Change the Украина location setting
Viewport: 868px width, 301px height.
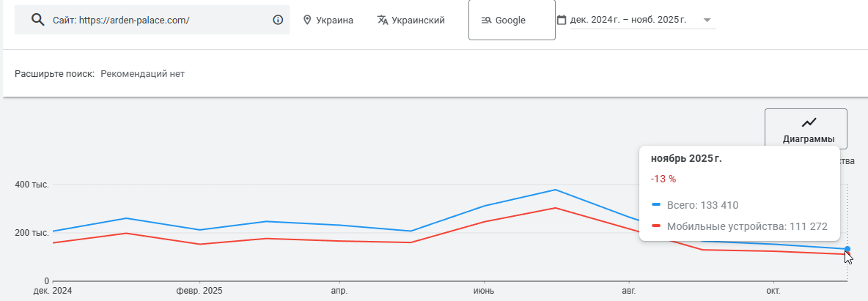click(334, 21)
